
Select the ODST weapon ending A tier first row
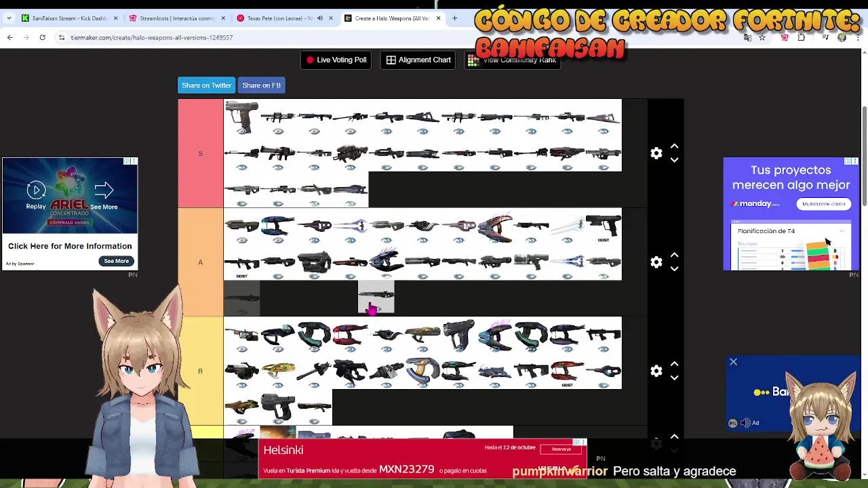click(604, 226)
